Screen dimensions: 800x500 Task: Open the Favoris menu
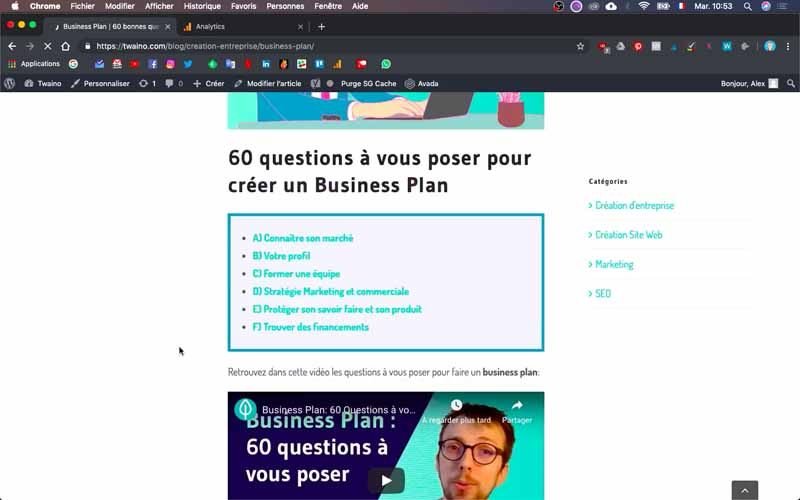coord(243,6)
